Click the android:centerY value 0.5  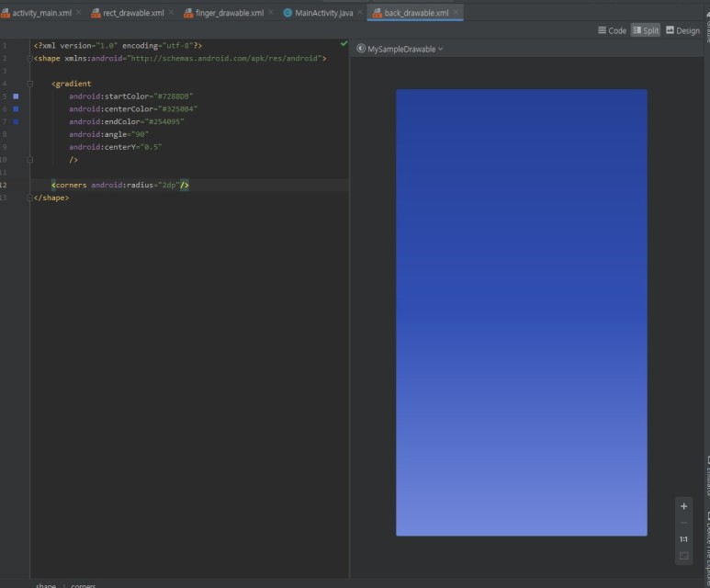(x=152, y=147)
